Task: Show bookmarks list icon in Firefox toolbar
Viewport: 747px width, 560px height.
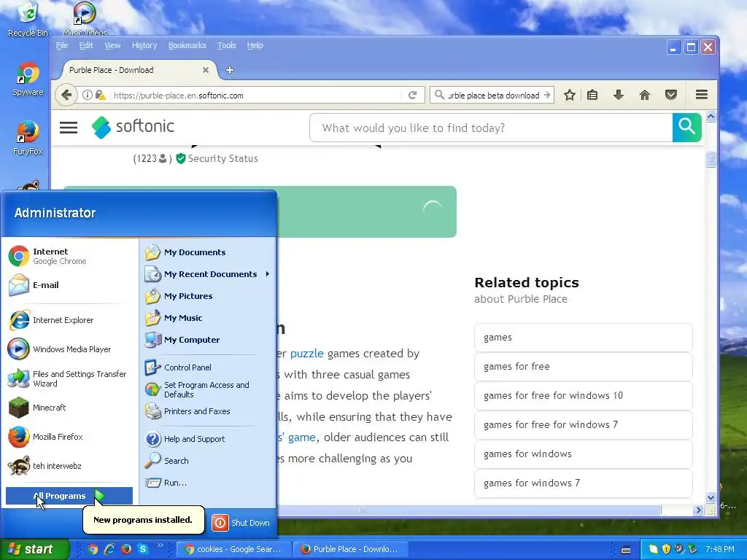Action: click(592, 96)
